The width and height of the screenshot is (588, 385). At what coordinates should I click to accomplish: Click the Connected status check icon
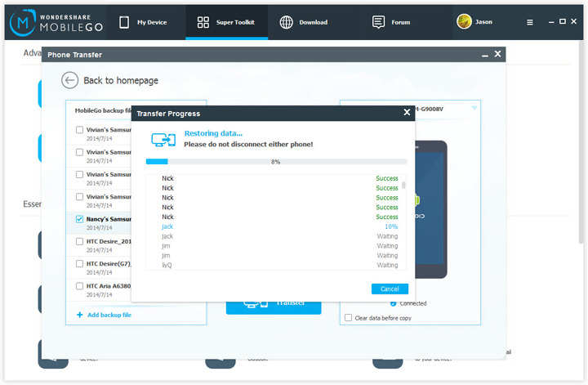click(x=393, y=303)
